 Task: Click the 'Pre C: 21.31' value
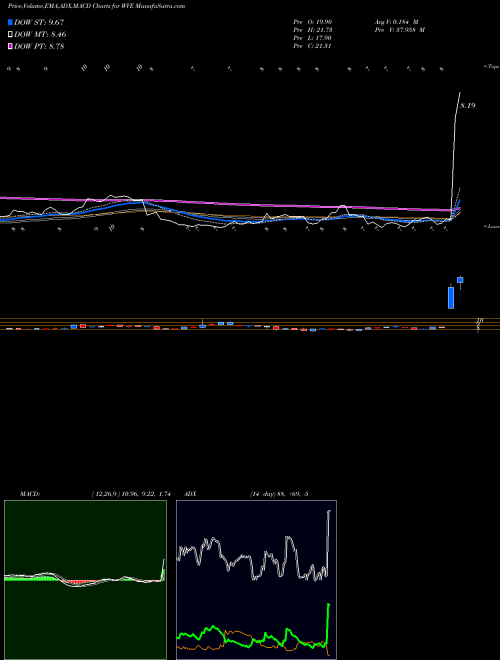coord(313,46)
